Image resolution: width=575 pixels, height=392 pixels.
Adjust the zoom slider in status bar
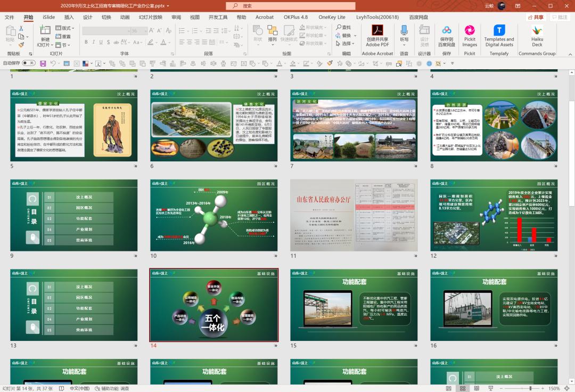coord(530,388)
